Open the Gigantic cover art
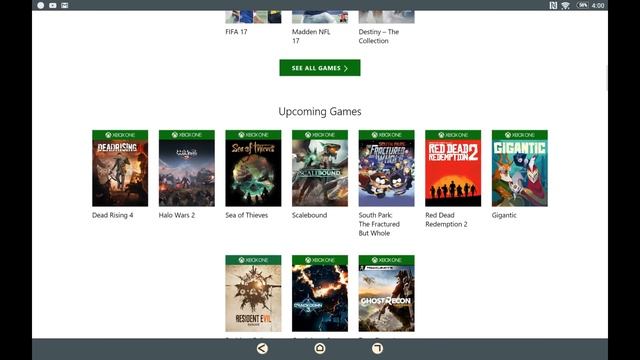Screen dimensions: 640x360 [520, 168]
